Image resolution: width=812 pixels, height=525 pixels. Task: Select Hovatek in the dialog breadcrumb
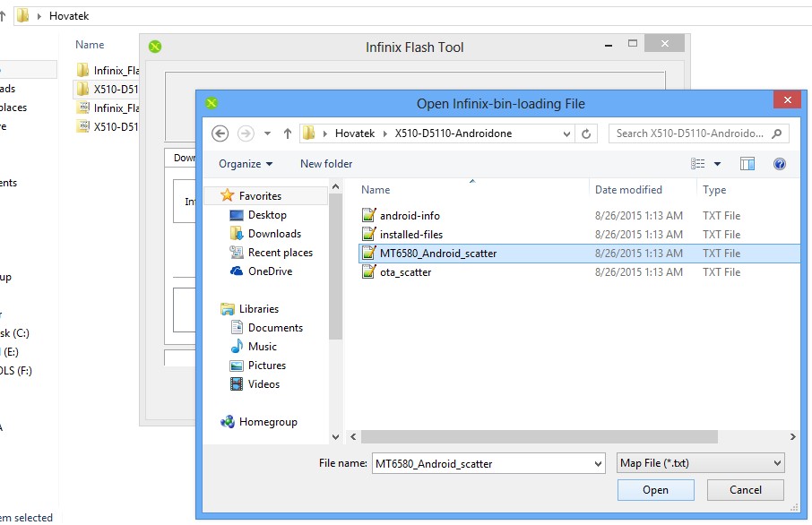pos(355,133)
